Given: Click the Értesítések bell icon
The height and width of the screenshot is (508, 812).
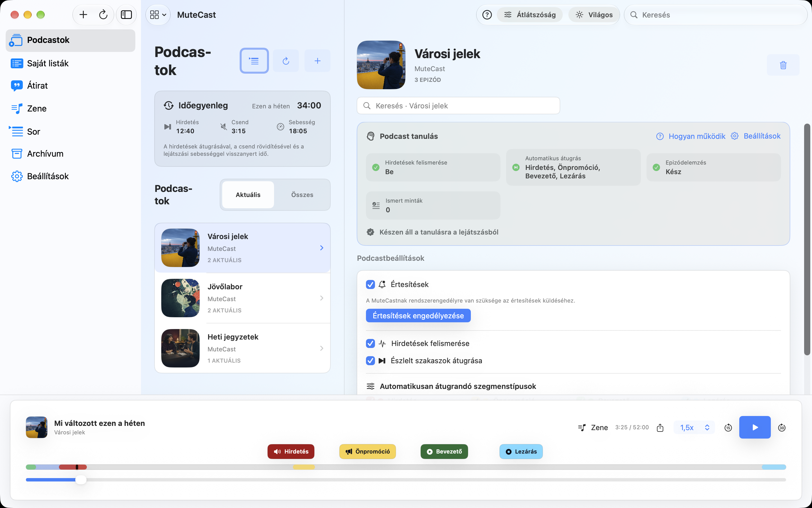Looking at the screenshot, I should tap(382, 284).
